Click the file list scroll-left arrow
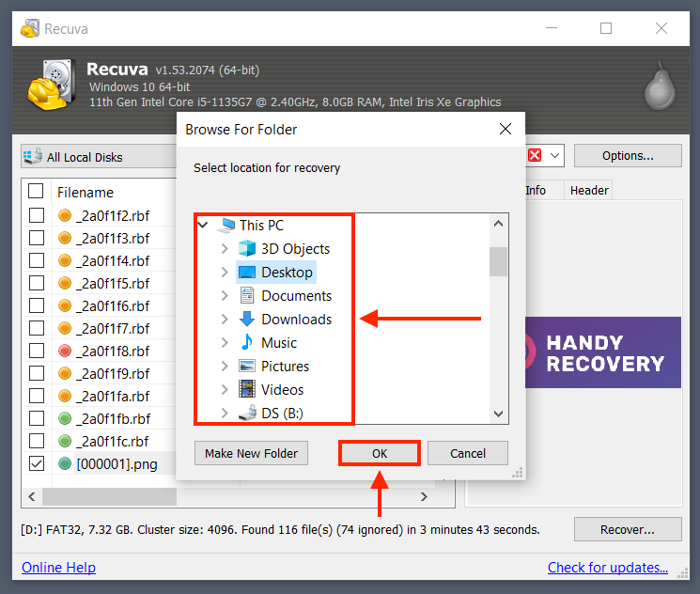The width and height of the screenshot is (700, 594). (x=32, y=496)
